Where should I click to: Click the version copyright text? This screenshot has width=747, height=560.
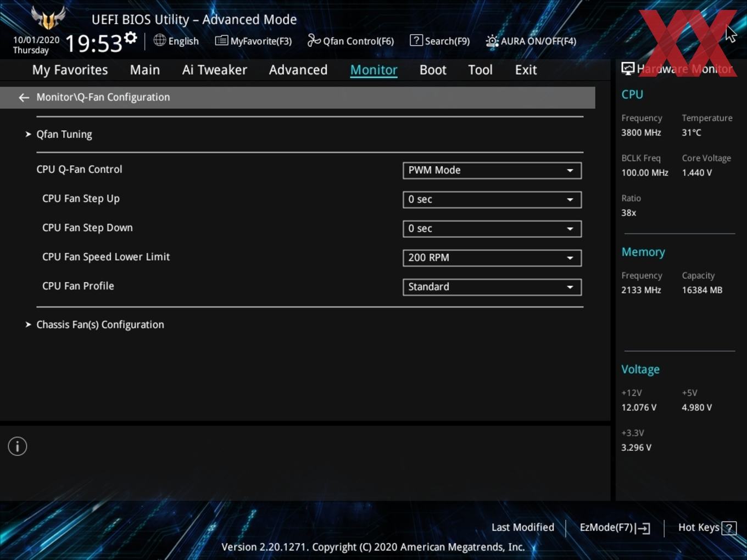click(373, 547)
